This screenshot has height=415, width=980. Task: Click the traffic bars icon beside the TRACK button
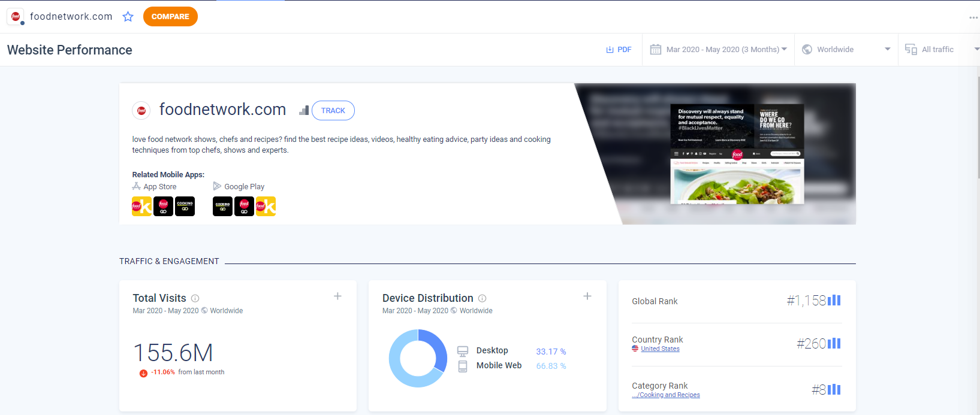coord(304,110)
